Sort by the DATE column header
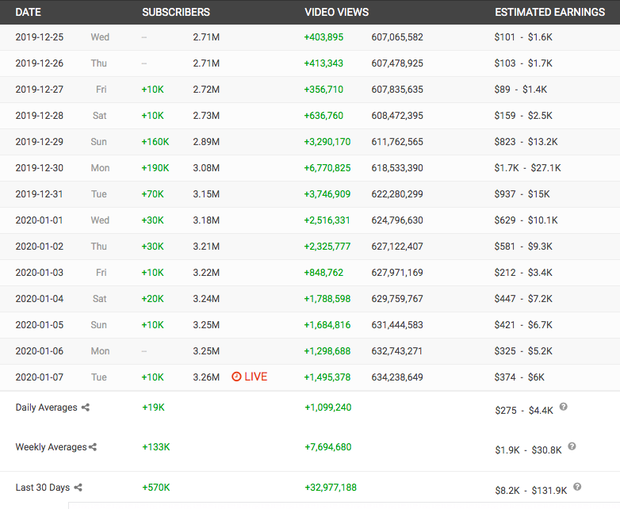The height and width of the screenshot is (509, 620). [x=28, y=12]
